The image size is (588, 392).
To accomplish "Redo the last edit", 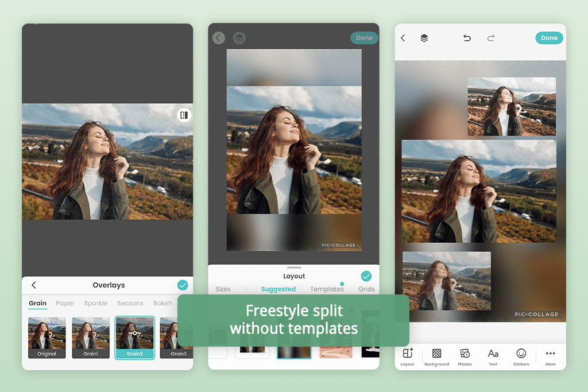I will click(490, 38).
